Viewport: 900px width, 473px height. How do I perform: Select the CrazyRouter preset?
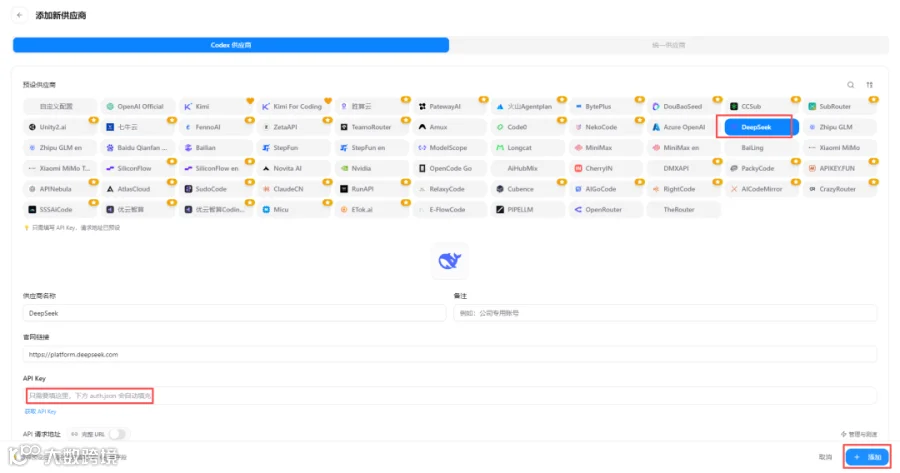[x=840, y=189]
